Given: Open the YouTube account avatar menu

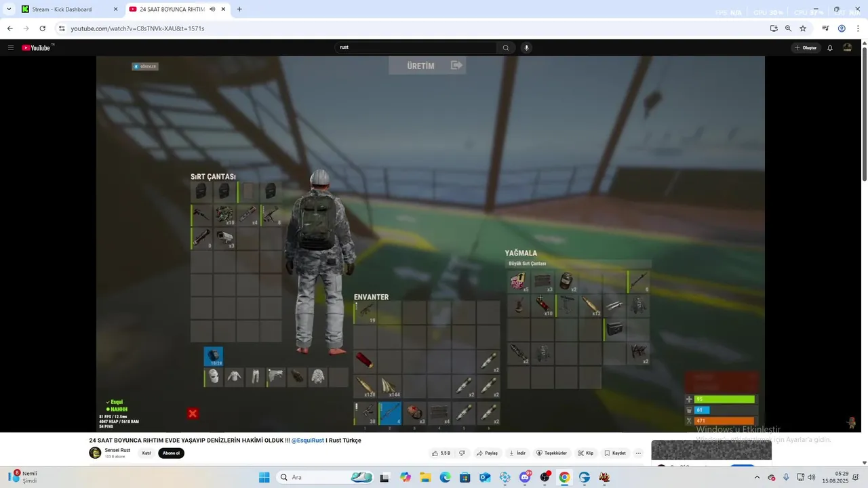Looking at the screenshot, I should click(x=848, y=47).
